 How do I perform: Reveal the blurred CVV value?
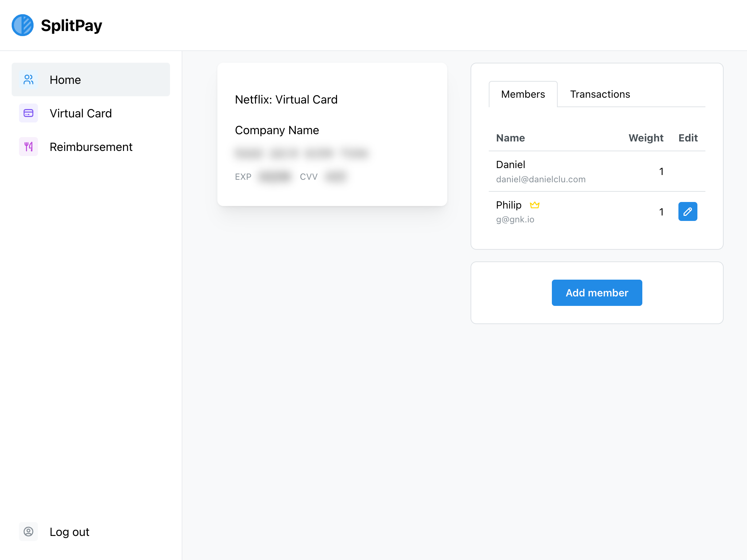(x=335, y=177)
